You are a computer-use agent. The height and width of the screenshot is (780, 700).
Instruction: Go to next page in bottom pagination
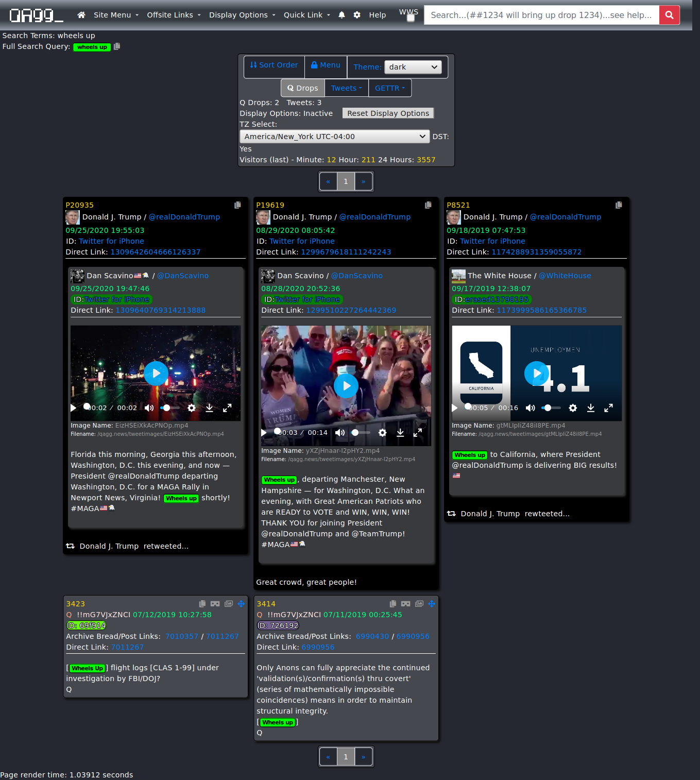(364, 757)
